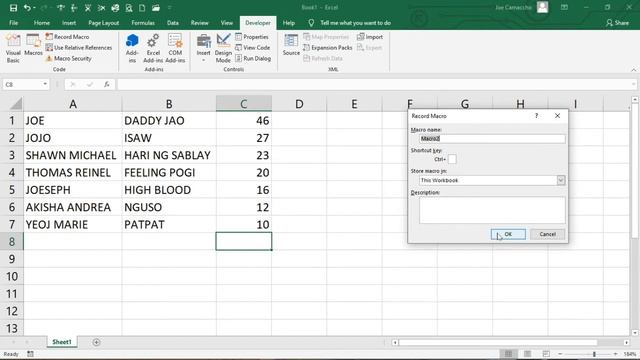Screen dimensions: 640x360
Task: Close the Record Macro dialog
Action: (557, 116)
